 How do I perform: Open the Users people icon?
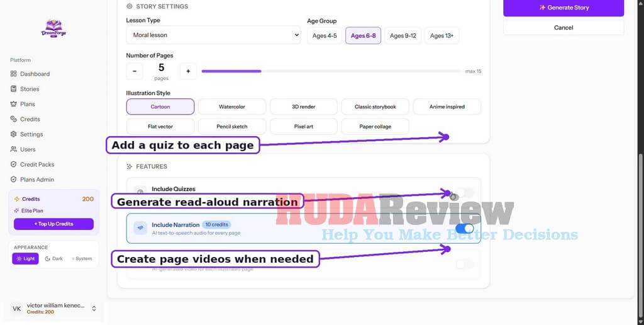coord(14,149)
